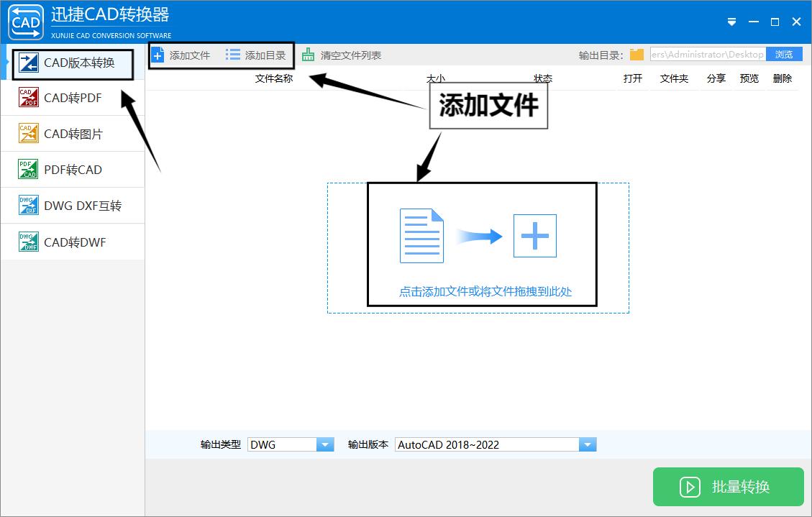The height and width of the screenshot is (517, 812).
Task: Maximize the CAD converter window
Action: pyautogui.click(x=775, y=22)
